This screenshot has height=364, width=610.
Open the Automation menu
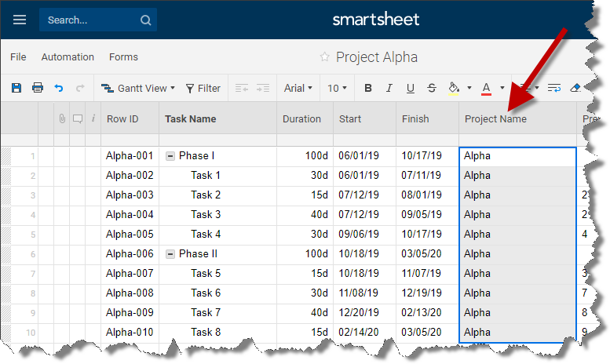pos(68,57)
